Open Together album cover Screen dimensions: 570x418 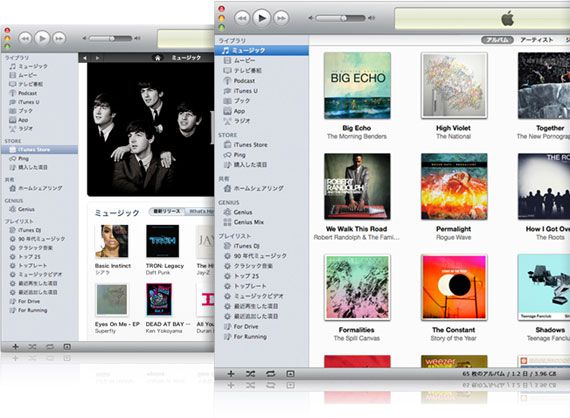(x=544, y=85)
